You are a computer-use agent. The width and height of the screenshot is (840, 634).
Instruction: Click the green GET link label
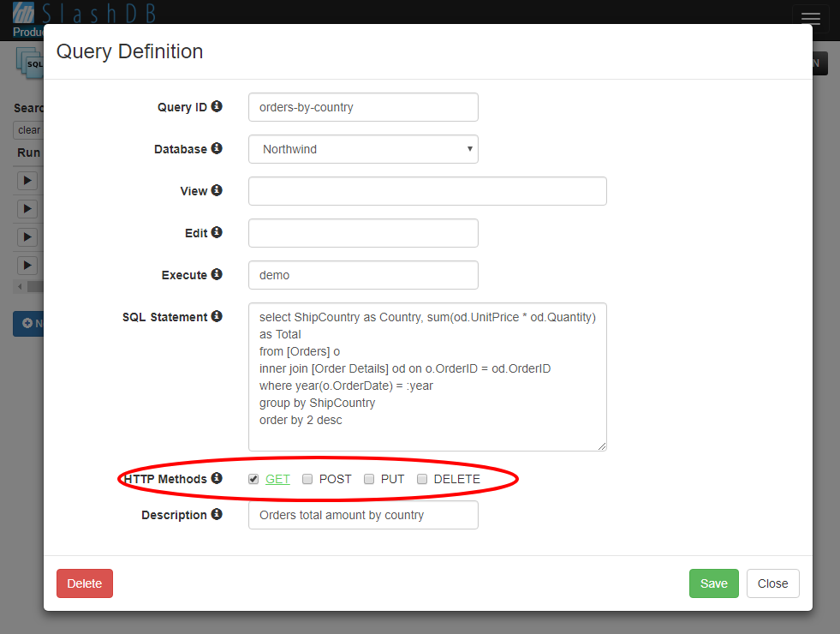[x=277, y=479]
